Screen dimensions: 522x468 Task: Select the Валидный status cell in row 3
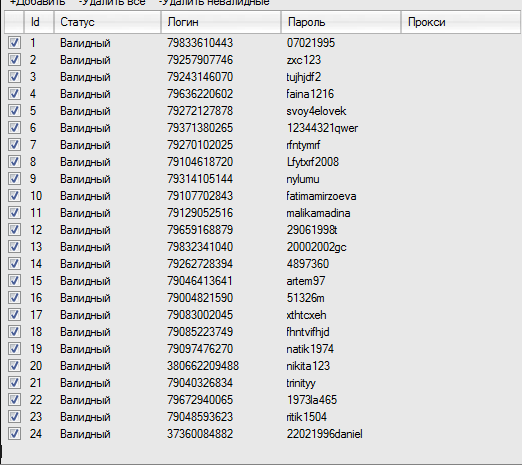[x=85, y=77]
